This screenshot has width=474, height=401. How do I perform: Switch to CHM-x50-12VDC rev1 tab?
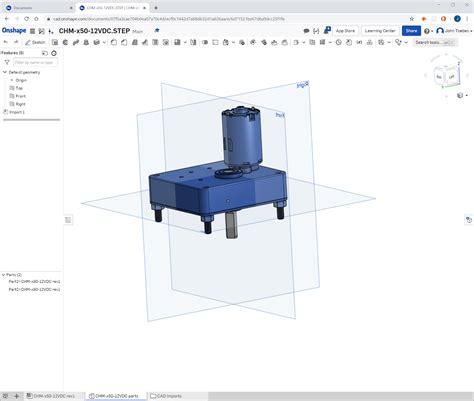tap(54, 396)
